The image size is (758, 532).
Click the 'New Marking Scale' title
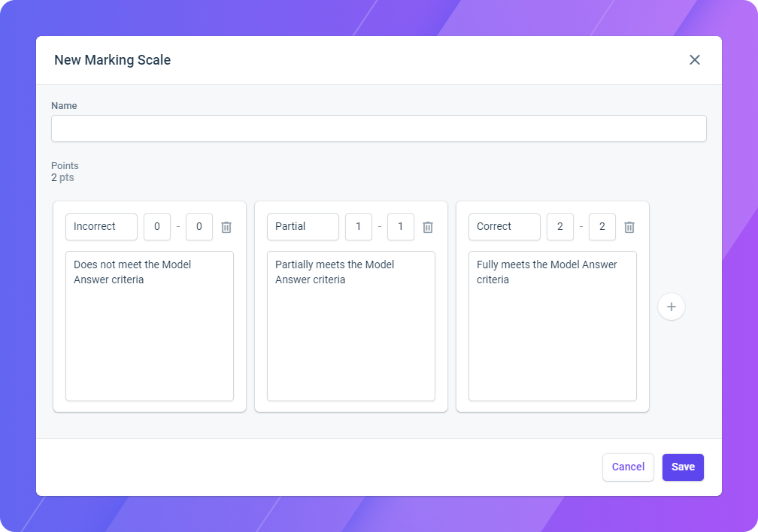[x=113, y=60]
